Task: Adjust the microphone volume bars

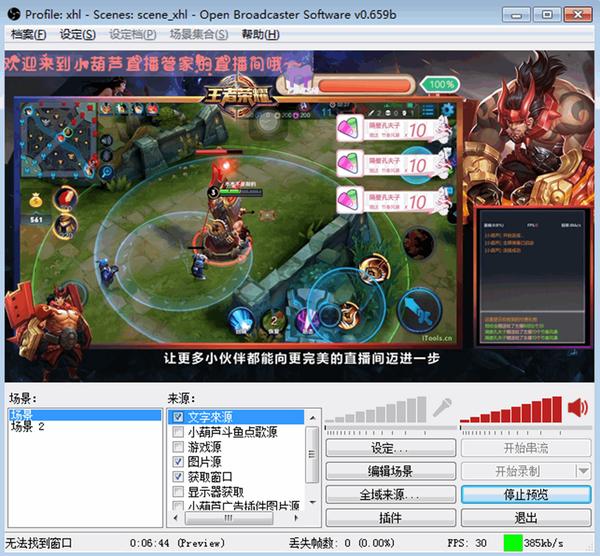Action: [x=376, y=410]
